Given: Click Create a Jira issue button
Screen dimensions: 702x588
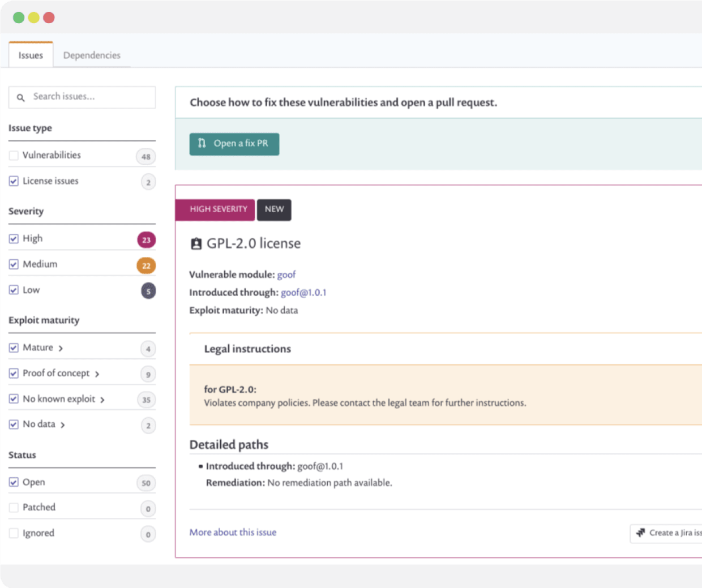Looking at the screenshot, I should (666, 533).
